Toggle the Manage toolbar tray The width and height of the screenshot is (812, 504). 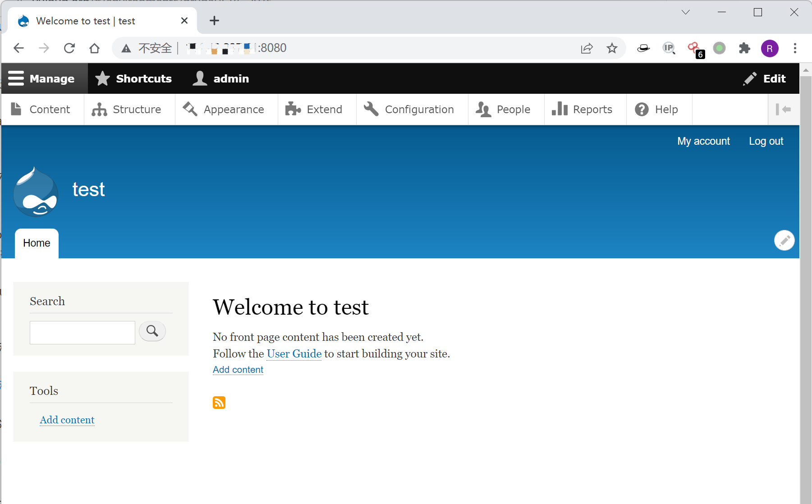pos(42,78)
